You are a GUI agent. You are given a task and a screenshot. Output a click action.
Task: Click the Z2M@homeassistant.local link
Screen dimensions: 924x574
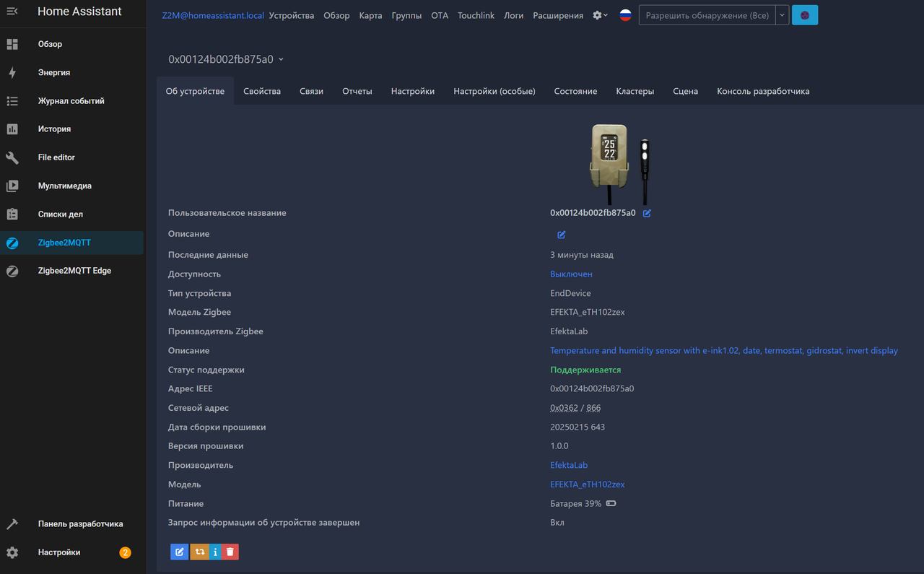(213, 15)
